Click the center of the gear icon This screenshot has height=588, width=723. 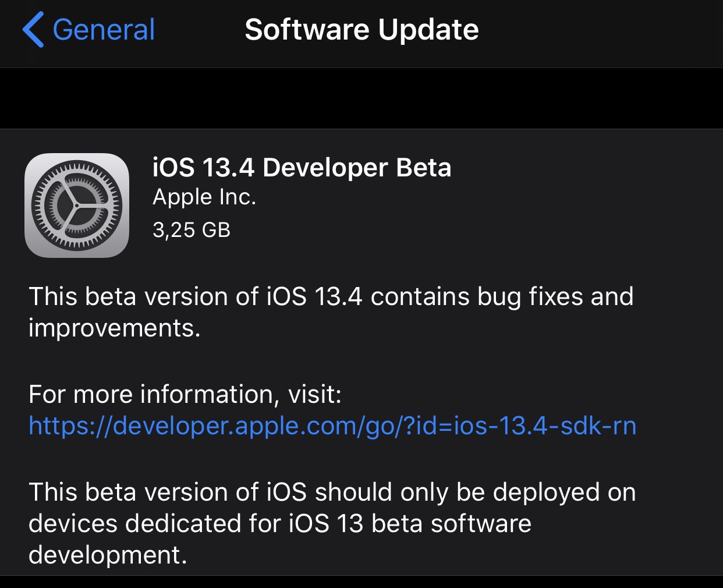(x=77, y=206)
